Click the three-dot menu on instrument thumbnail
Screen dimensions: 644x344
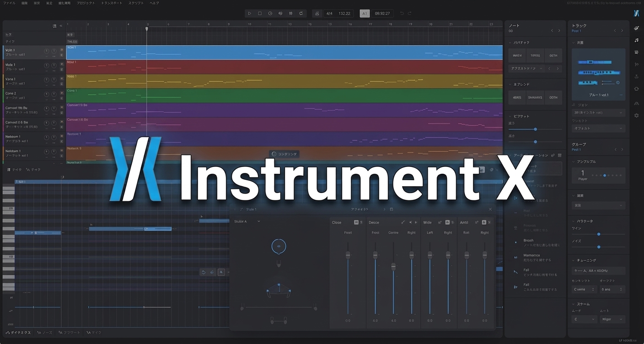[x=621, y=95]
